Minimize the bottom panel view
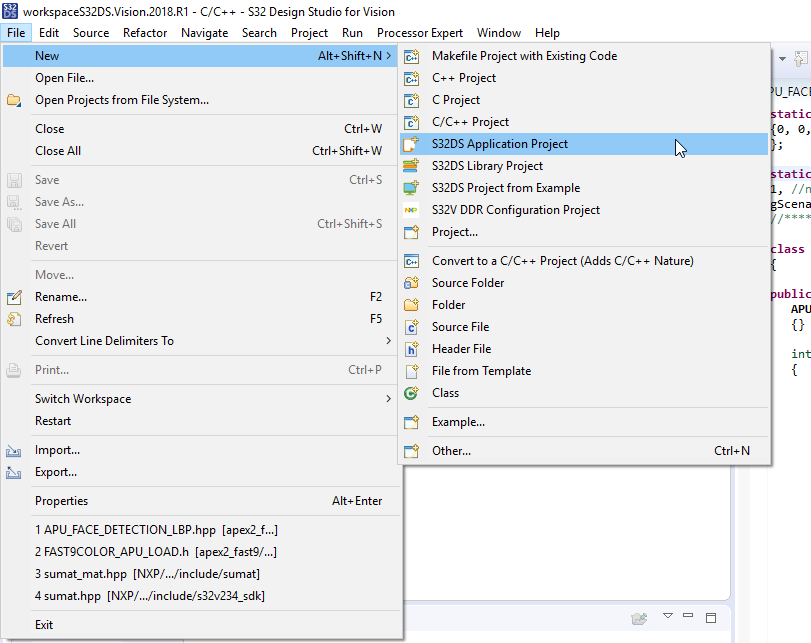Screen dimensions: 811x643 click(x=688, y=616)
